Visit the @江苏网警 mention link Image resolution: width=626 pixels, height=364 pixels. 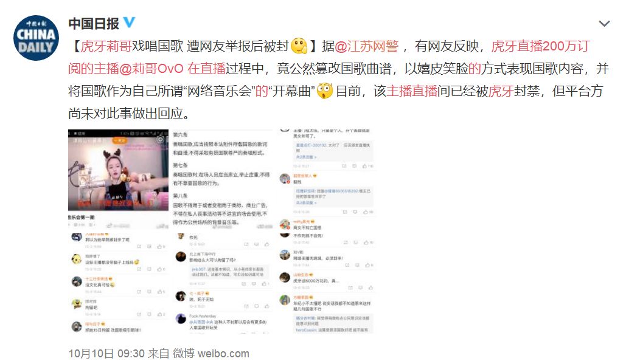coord(366,46)
